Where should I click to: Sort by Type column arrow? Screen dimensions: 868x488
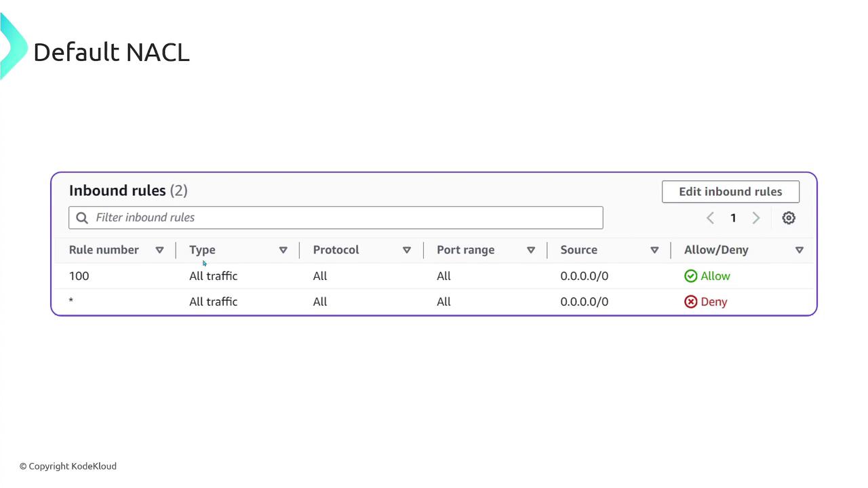pyautogui.click(x=283, y=250)
